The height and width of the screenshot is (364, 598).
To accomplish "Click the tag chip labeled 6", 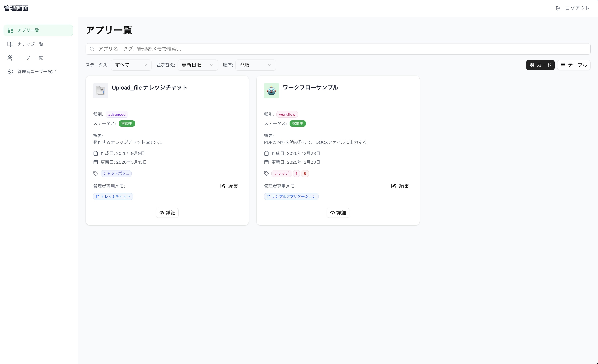I will [305, 173].
